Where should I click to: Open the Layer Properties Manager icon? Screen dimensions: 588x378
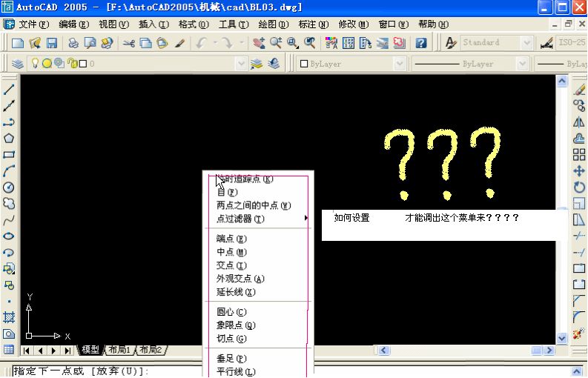pyautogui.click(x=18, y=64)
